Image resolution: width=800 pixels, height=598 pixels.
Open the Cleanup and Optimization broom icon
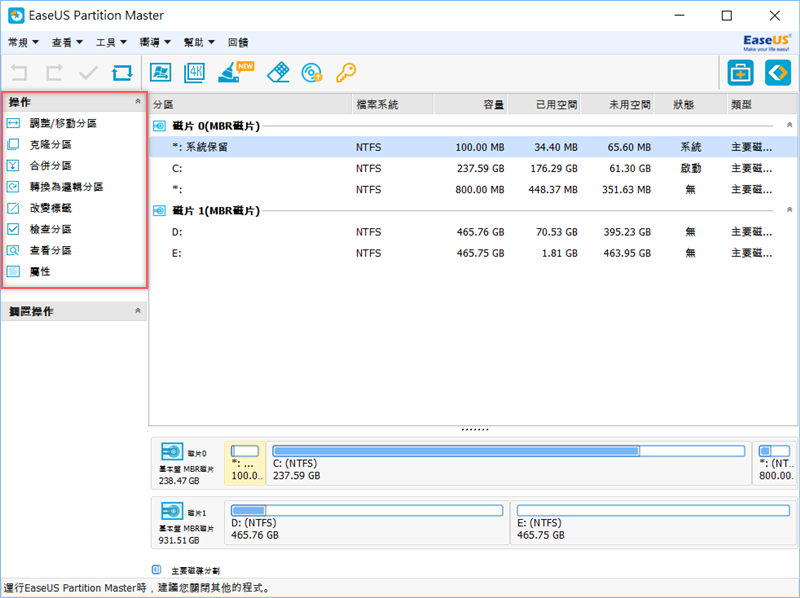click(x=235, y=72)
